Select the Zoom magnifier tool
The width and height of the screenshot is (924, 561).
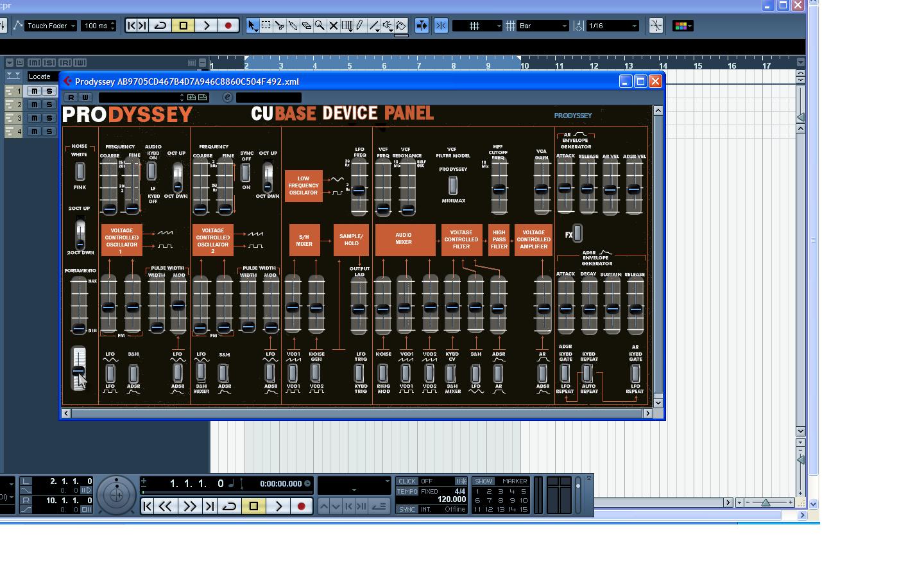click(320, 26)
